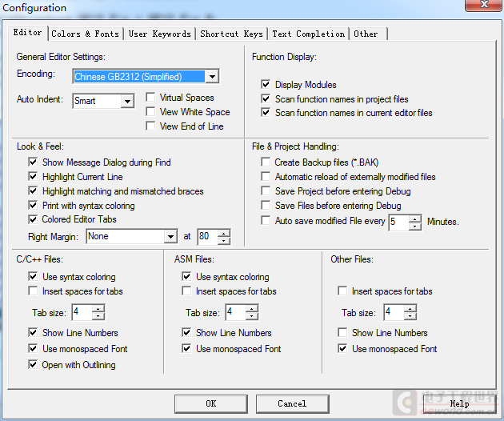Enable Other Files Show Line Numbers
This screenshot has height=421, width=504.
click(x=342, y=332)
